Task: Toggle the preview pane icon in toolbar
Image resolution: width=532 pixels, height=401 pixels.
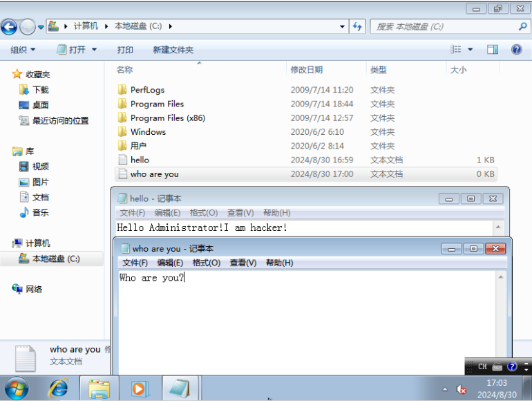Action: pos(493,50)
